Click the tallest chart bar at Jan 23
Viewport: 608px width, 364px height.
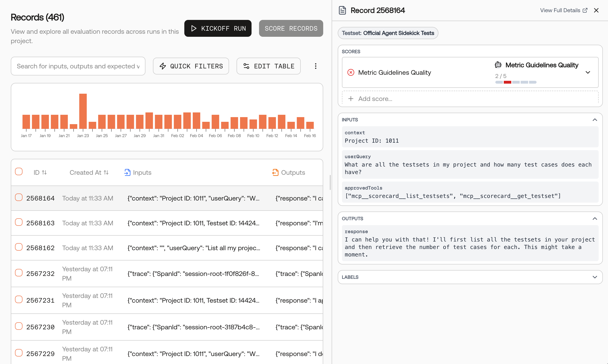coord(83,111)
